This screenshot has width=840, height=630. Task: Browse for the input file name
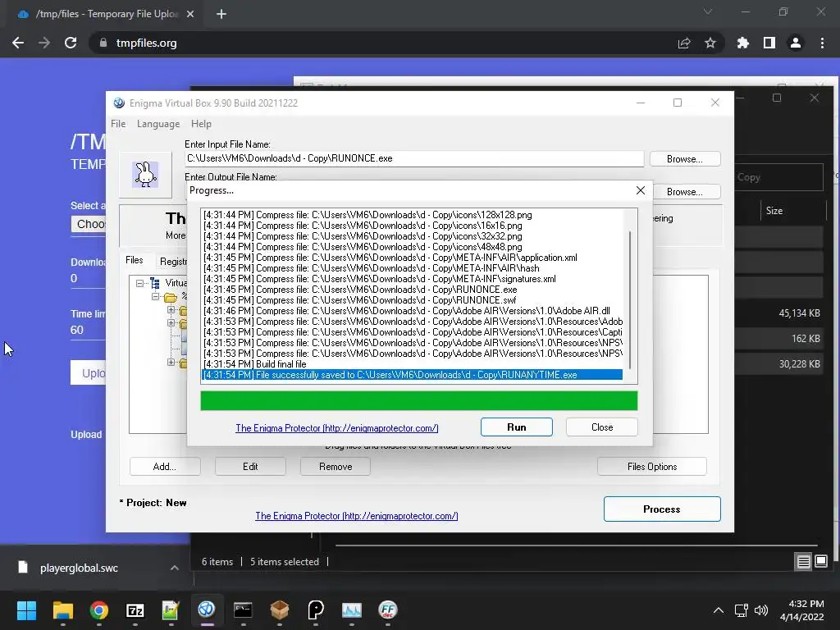click(685, 159)
